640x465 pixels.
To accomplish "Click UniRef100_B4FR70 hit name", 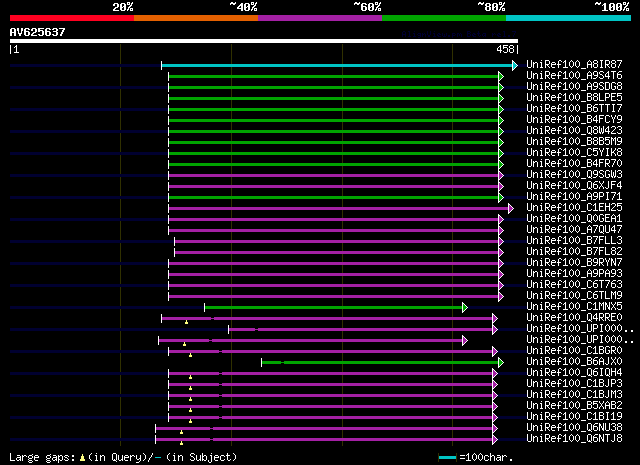I will pos(574,163).
